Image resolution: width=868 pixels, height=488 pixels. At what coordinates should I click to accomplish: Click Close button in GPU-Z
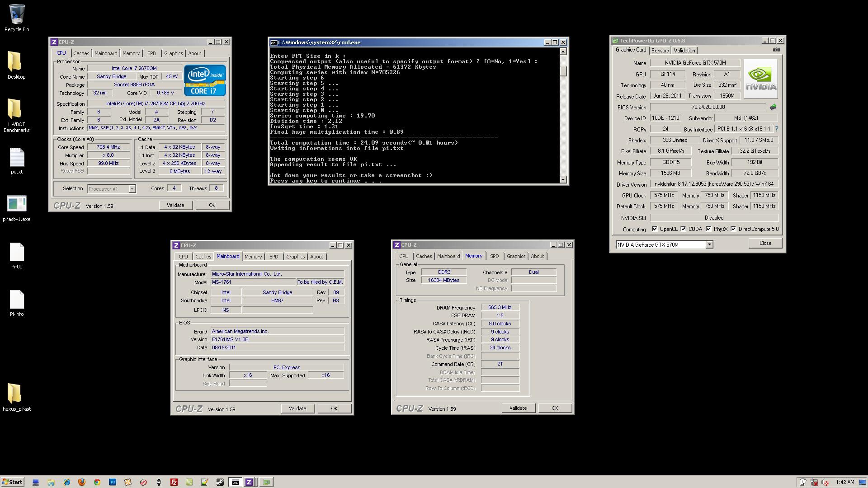765,243
